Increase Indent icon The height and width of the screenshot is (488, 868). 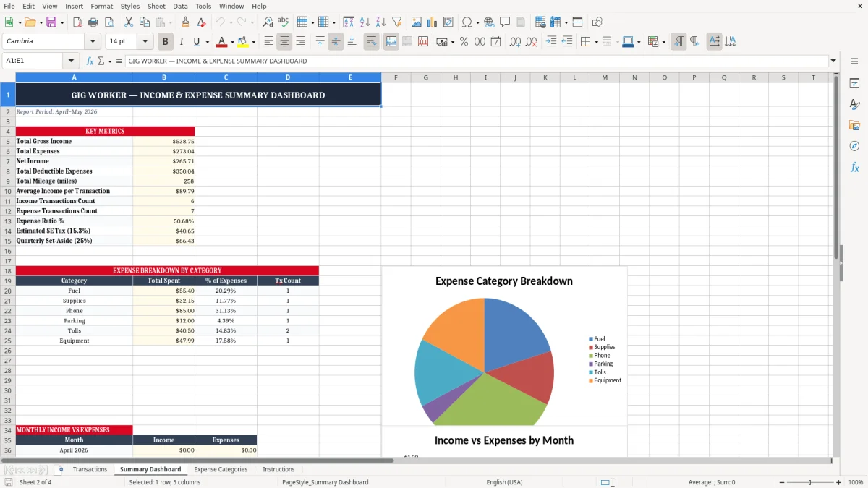[x=551, y=42]
